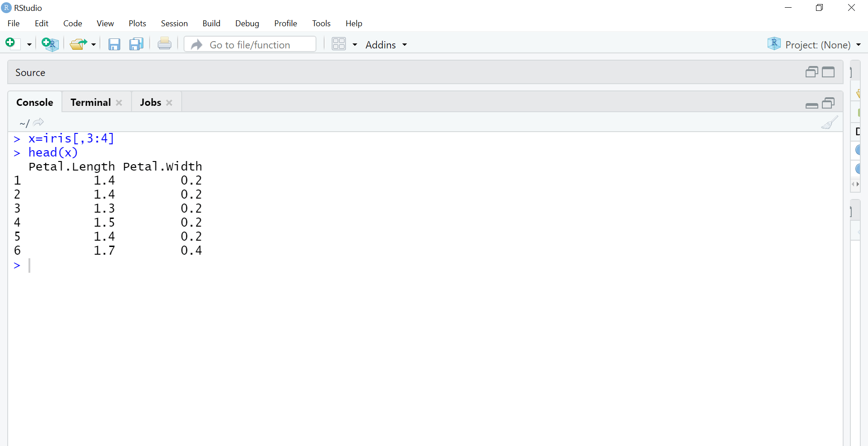Image resolution: width=868 pixels, height=446 pixels.
Task: Open the Help menu
Action: pyautogui.click(x=354, y=24)
